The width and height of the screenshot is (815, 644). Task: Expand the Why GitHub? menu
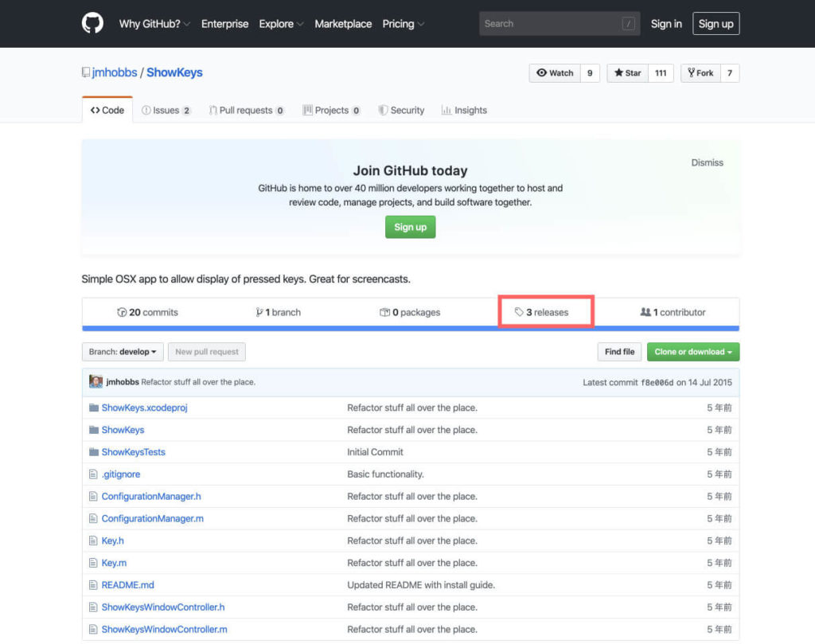[154, 24]
